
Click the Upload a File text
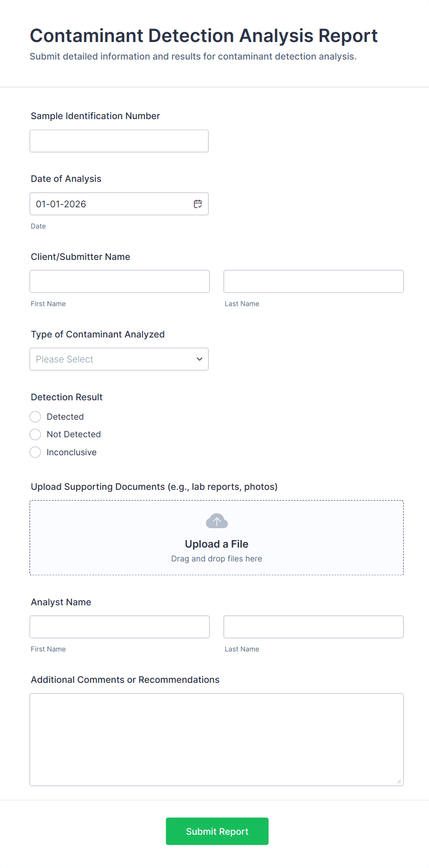click(216, 544)
